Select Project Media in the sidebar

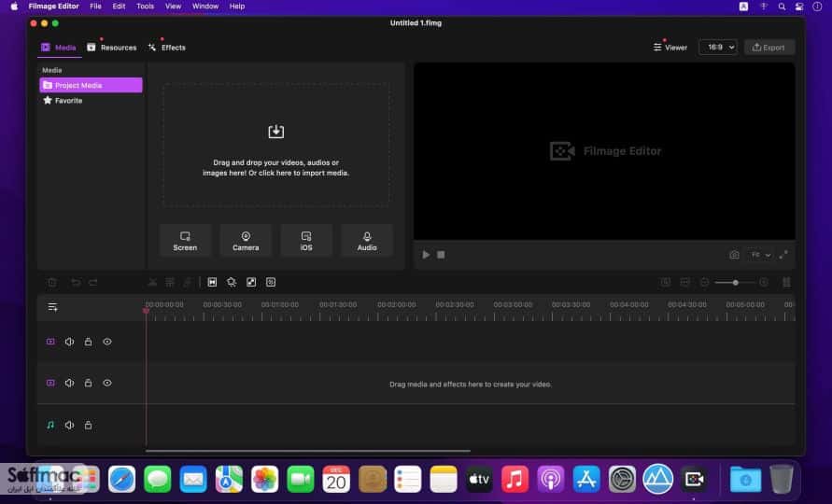[x=91, y=85]
